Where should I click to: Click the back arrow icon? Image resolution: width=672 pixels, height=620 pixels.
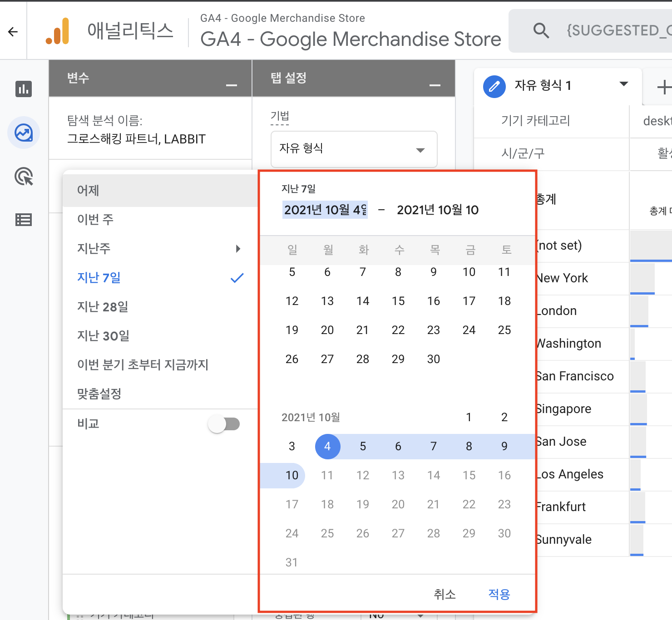point(13,31)
